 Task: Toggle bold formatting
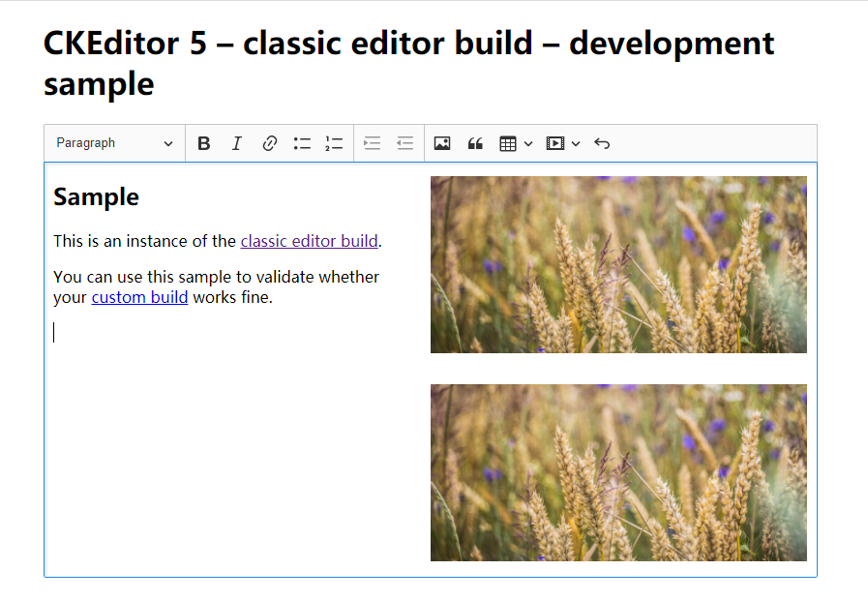point(203,143)
